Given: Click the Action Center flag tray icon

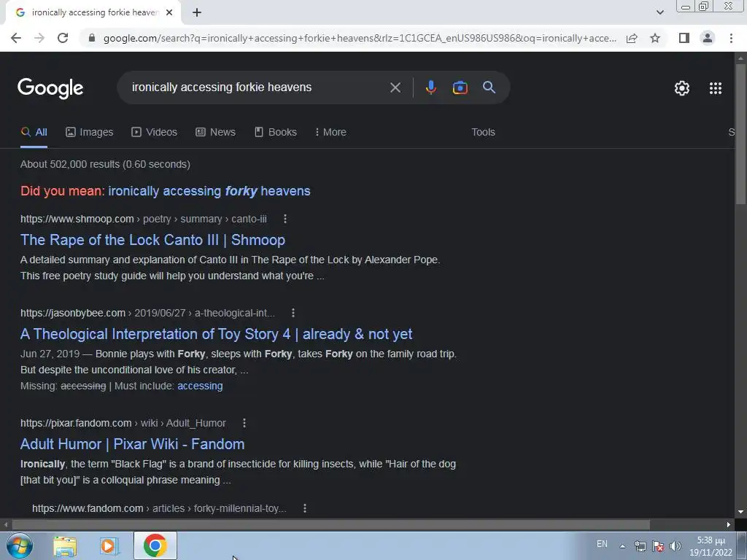Looking at the screenshot, I should point(658,546).
